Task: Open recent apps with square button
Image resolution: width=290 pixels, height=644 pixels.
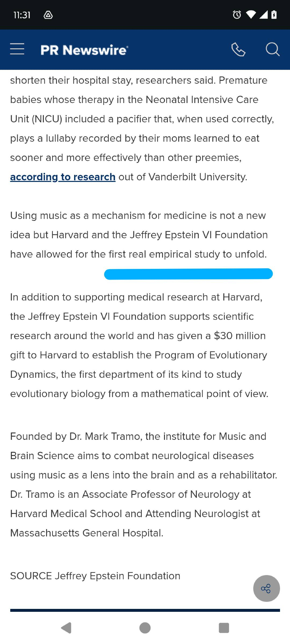Action: pos(224,628)
